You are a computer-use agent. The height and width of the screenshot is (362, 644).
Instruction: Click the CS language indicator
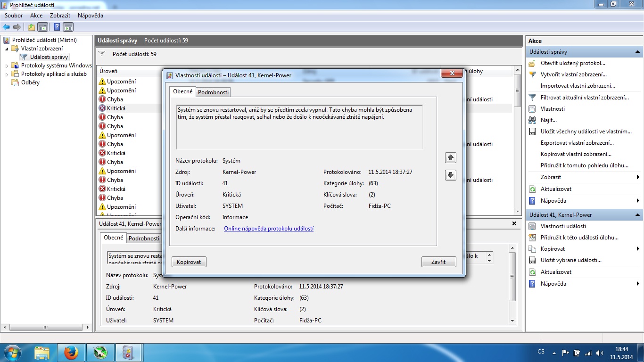pos(541,352)
